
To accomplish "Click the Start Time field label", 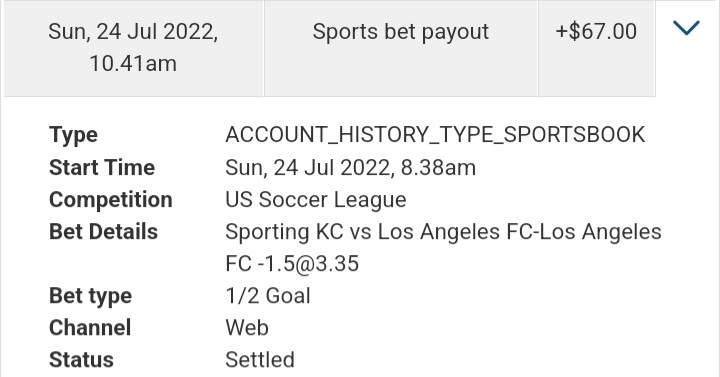I will pyautogui.click(x=102, y=168).
